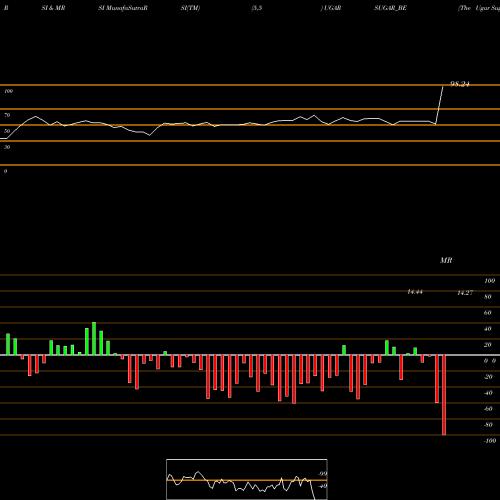Click the 14.44 value label

(x=415, y=292)
